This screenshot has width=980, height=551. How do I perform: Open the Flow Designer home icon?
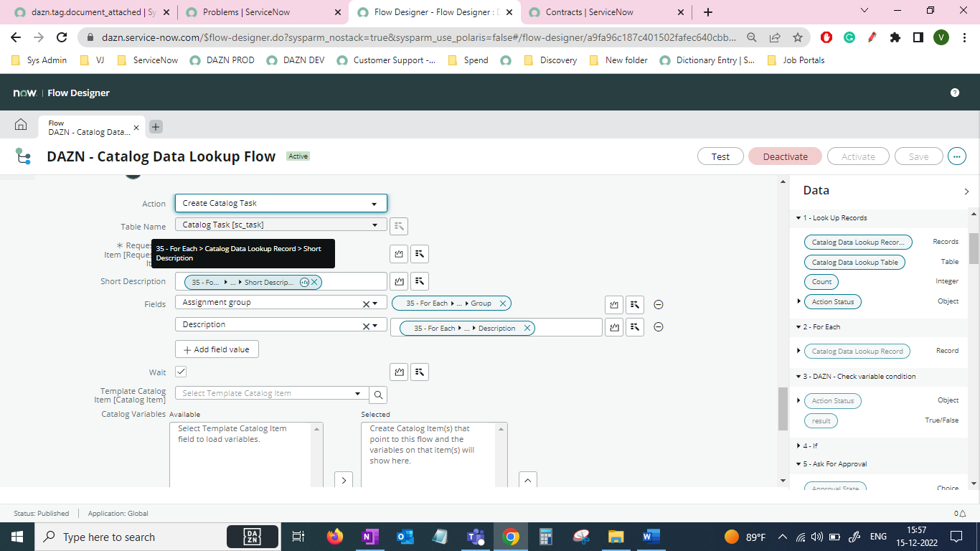click(x=21, y=125)
